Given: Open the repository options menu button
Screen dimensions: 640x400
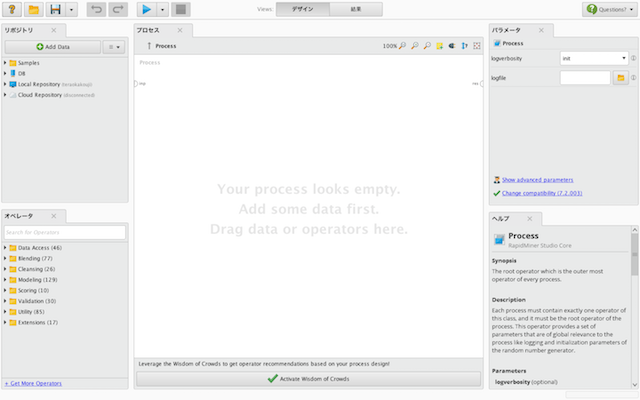Looking at the screenshot, I should (114, 47).
